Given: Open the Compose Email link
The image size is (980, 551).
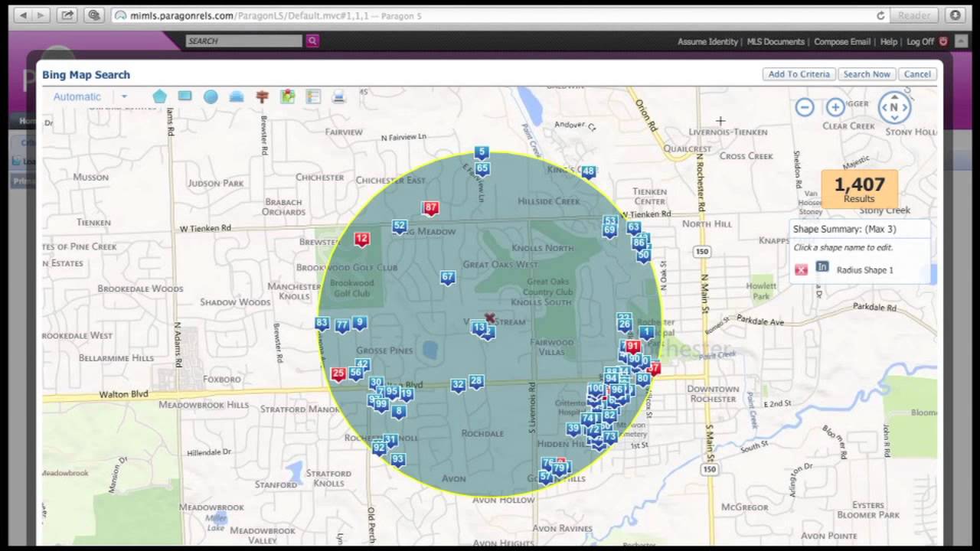Looking at the screenshot, I should click(x=842, y=41).
